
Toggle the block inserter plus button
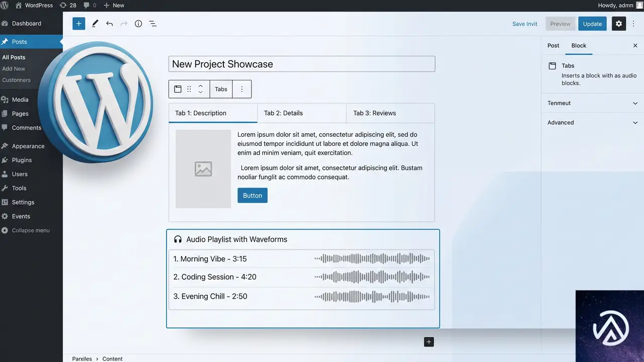point(79,24)
